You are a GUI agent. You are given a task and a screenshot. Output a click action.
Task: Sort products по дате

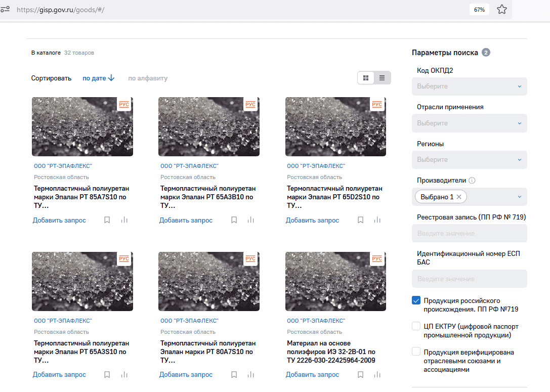coord(98,78)
